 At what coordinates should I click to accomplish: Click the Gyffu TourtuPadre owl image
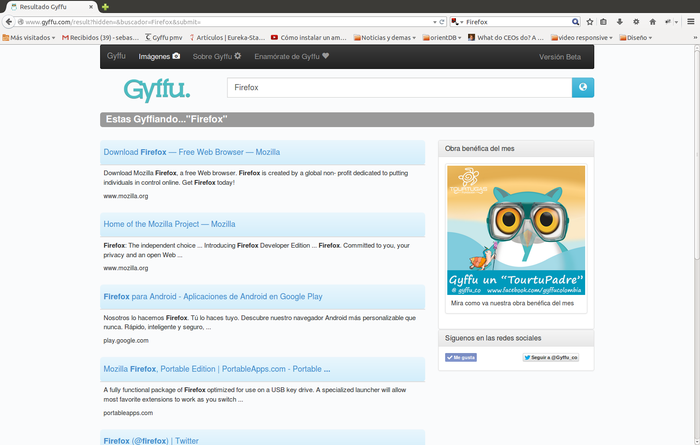click(x=516, y=230)
